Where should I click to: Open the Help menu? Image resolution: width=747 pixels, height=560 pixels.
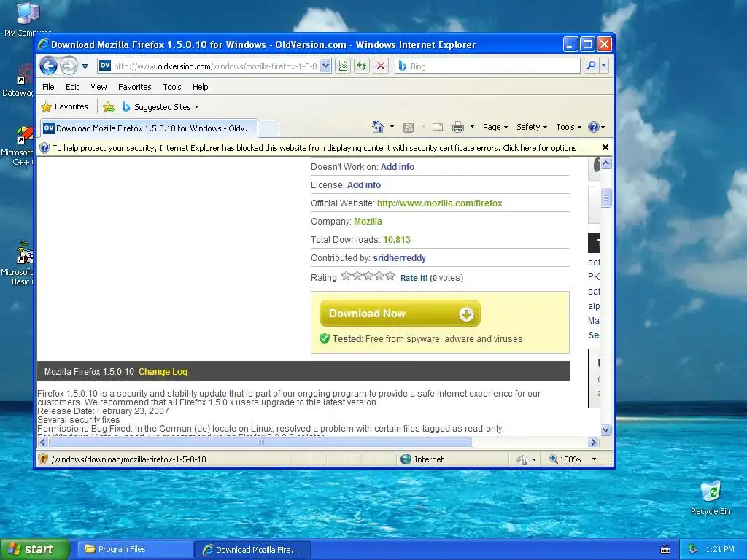point(200,87)
